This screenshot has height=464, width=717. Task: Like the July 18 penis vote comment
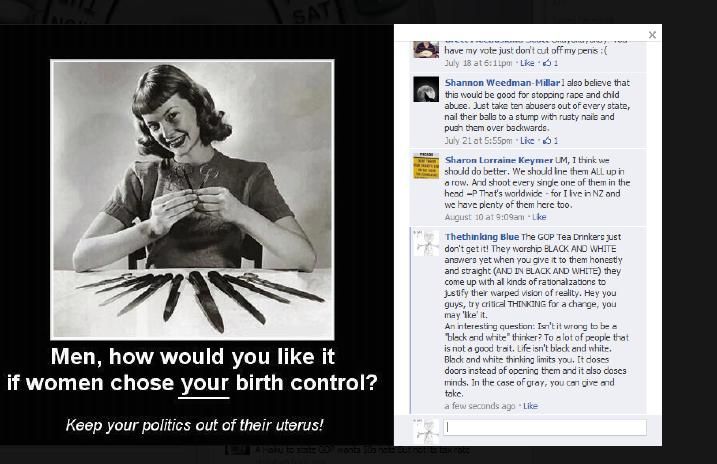point(527,63)
